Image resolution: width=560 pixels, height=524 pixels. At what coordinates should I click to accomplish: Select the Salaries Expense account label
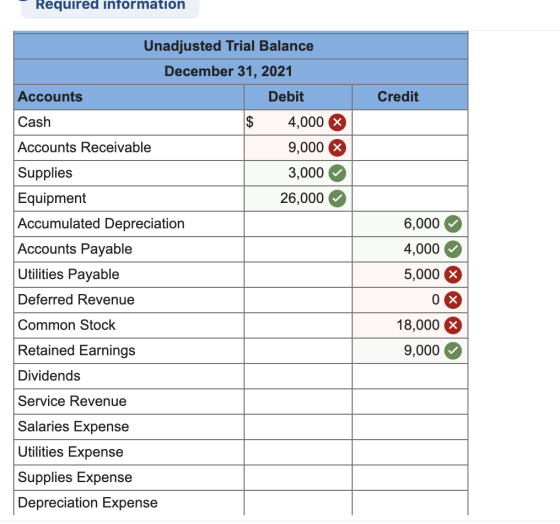[73, 426]
